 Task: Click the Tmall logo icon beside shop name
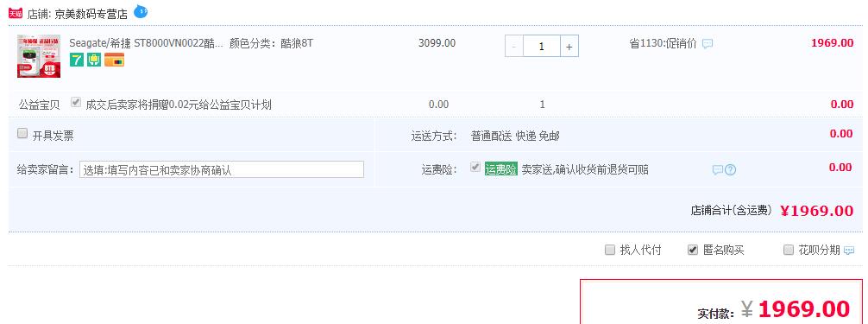click(16, 13)
